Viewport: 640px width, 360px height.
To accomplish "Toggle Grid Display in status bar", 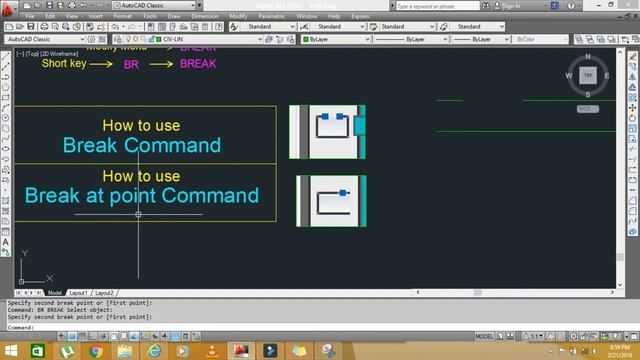I will pyautogui.click(x=82, y=336).
